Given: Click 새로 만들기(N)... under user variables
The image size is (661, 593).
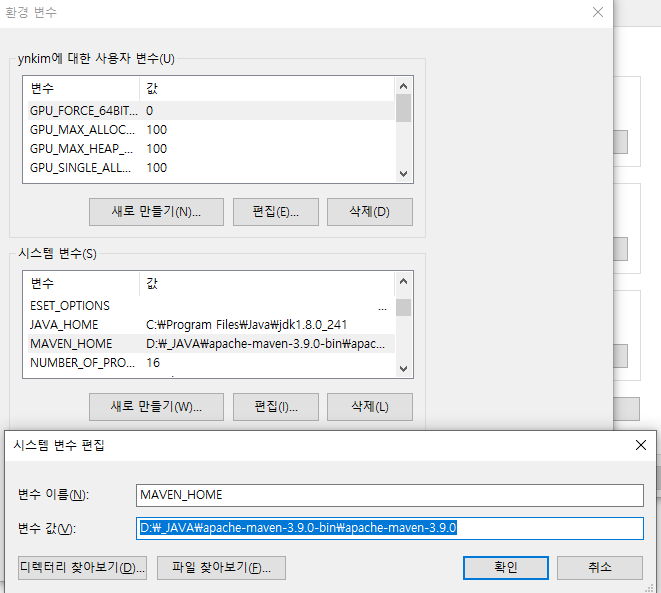Looking at the screenshot, I should (156, 212).
